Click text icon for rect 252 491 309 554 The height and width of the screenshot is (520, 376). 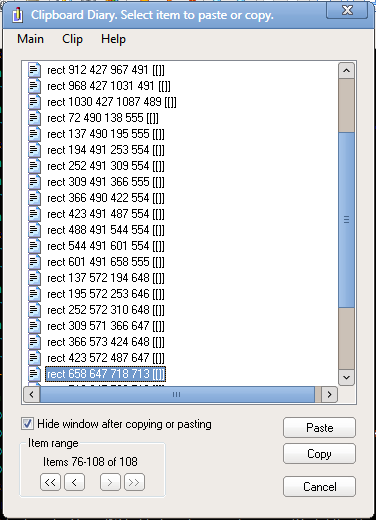point(34,166)
